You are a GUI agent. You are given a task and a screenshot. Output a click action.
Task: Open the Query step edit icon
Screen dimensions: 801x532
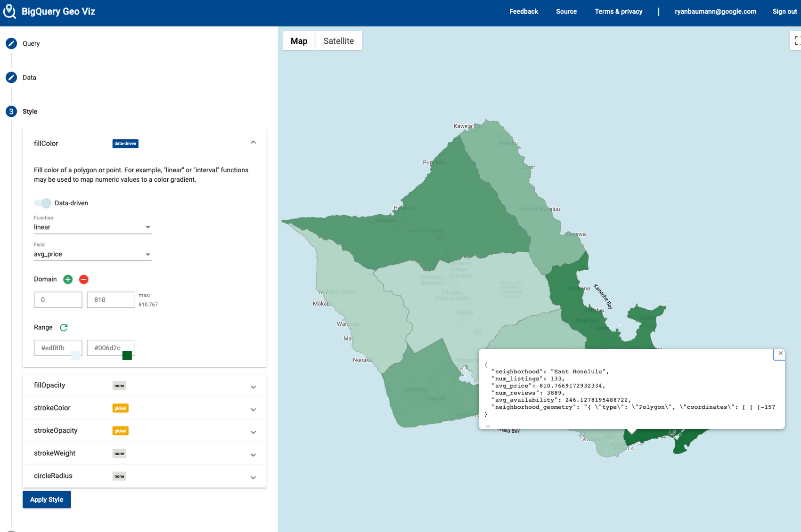pos(11,43)
